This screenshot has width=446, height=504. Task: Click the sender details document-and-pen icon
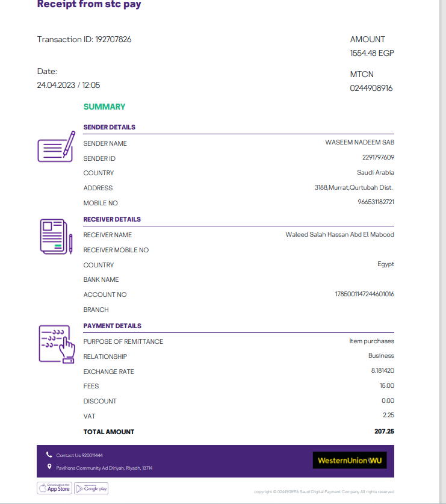tap(56, 146)
